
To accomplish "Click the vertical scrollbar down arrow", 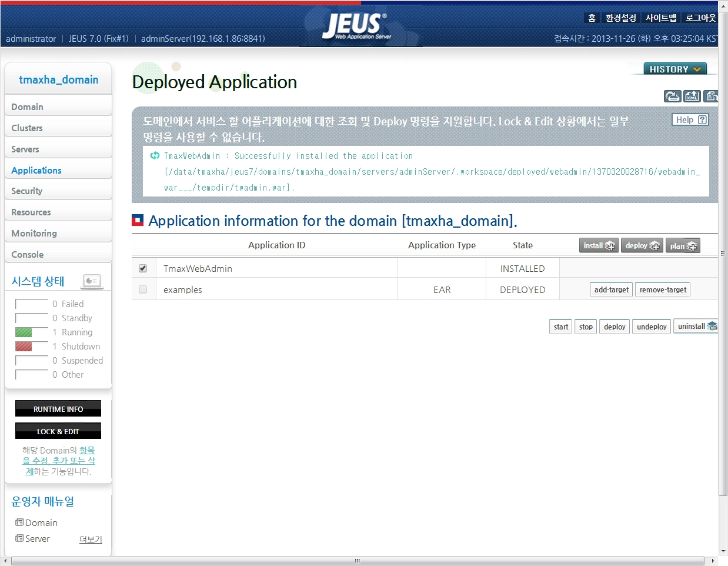I will 723,551.
